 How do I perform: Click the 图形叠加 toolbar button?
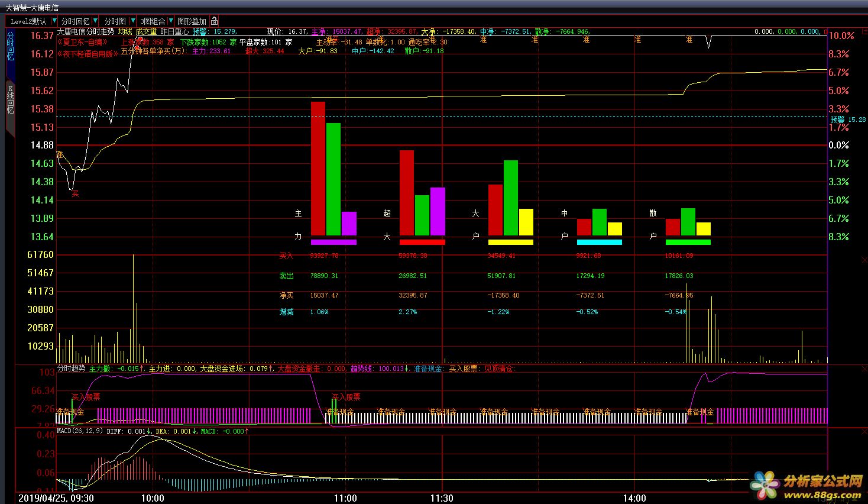192,21
